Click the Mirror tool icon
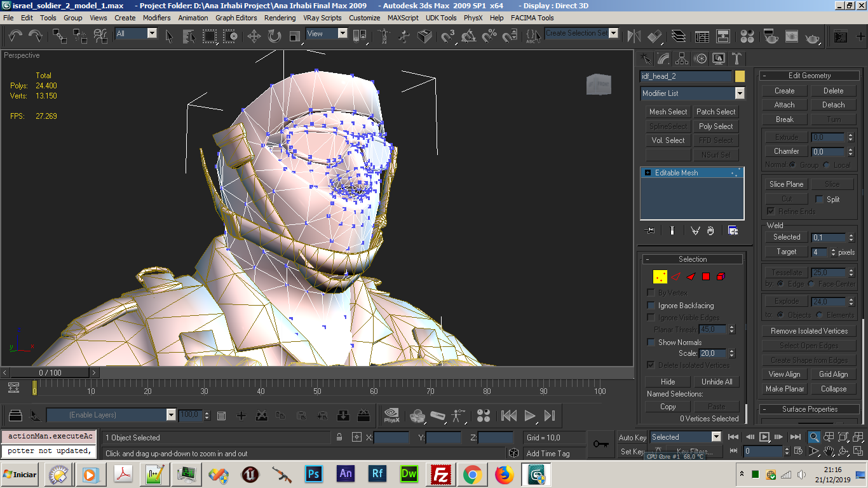 tap(634, 36)
